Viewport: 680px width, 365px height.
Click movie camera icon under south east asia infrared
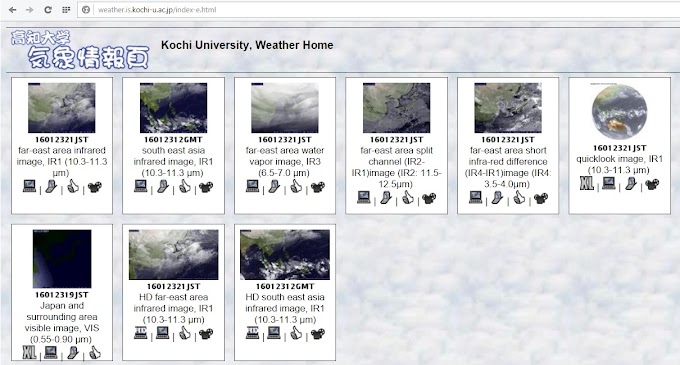pos(206,187)
